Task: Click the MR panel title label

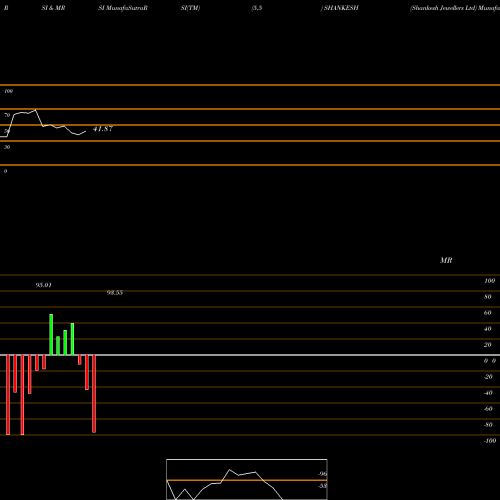Action: (446, 260)
